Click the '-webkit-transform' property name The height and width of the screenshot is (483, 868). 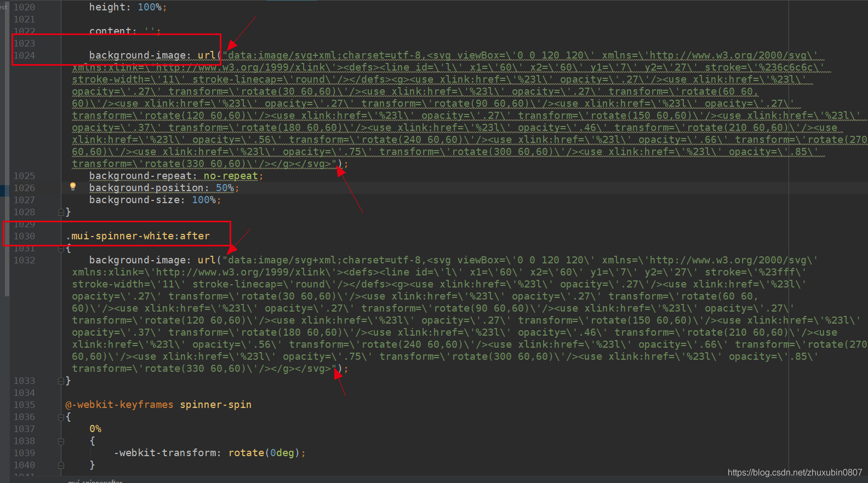[x=165, y=453]
